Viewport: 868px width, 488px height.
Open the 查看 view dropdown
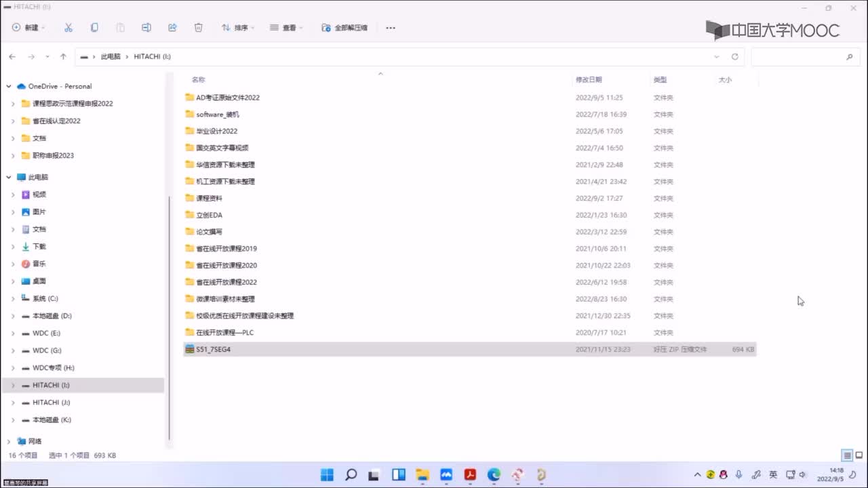286,28
